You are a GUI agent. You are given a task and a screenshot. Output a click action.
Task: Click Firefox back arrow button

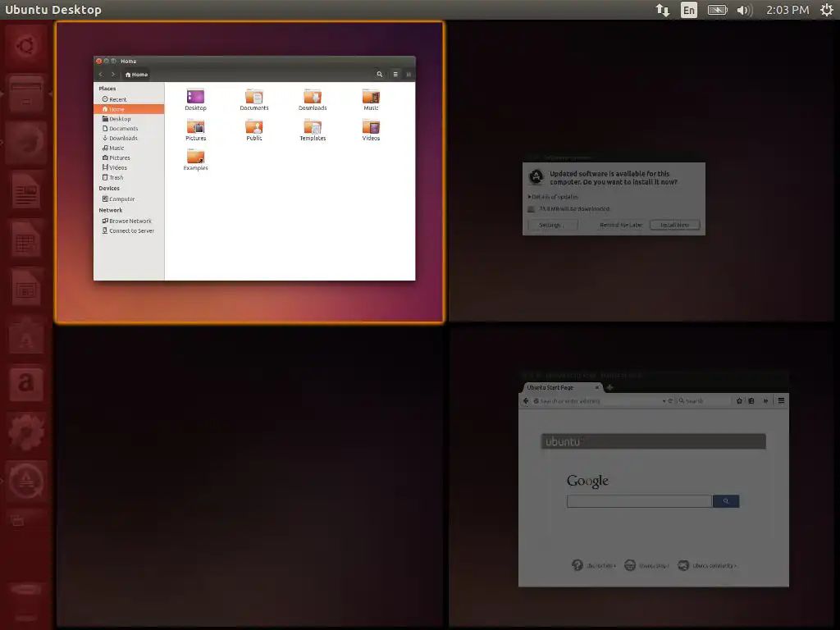pos(526,400)
